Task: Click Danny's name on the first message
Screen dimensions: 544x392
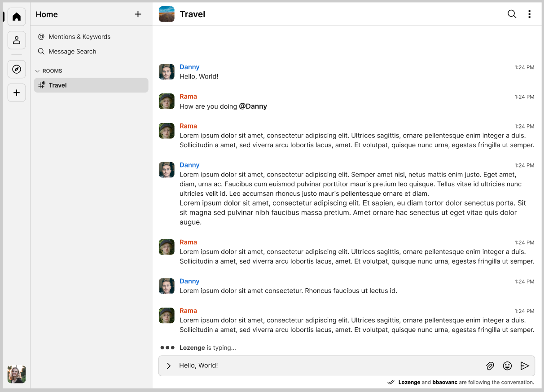Action: [x=189, y=67]
